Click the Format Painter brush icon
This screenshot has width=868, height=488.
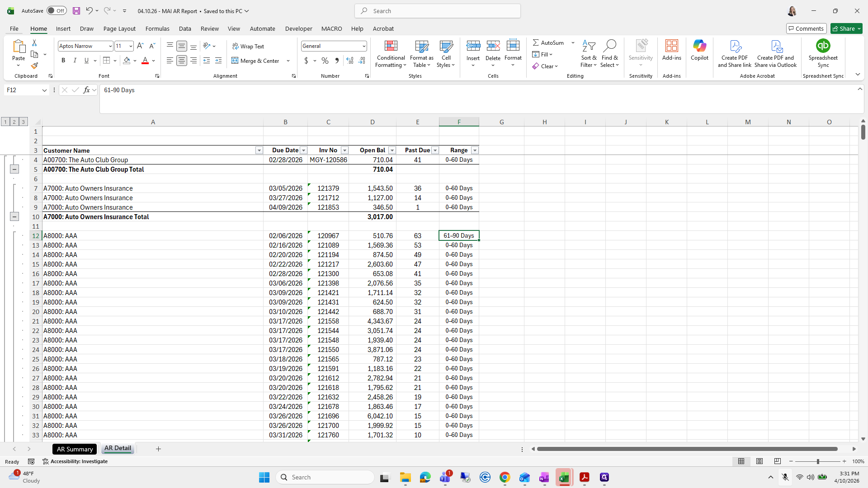[34, 66]
